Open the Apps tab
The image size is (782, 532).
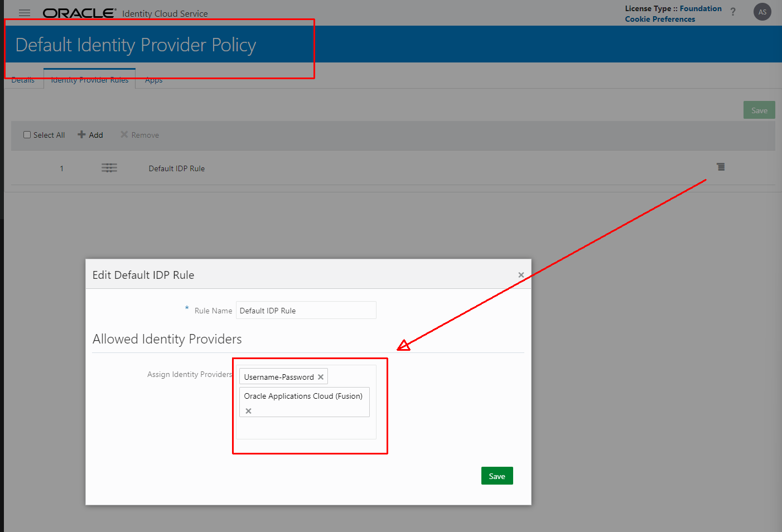pyautogui.click(x=154, y=80)
